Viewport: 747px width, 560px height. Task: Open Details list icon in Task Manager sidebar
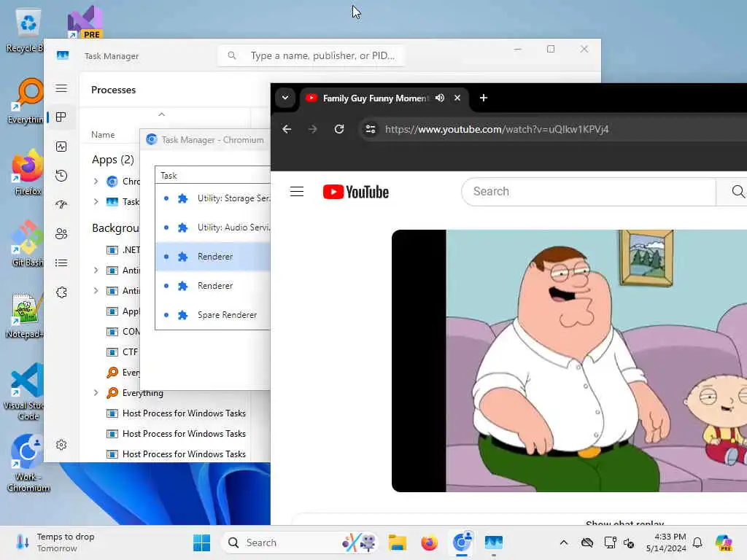(61, 262)
